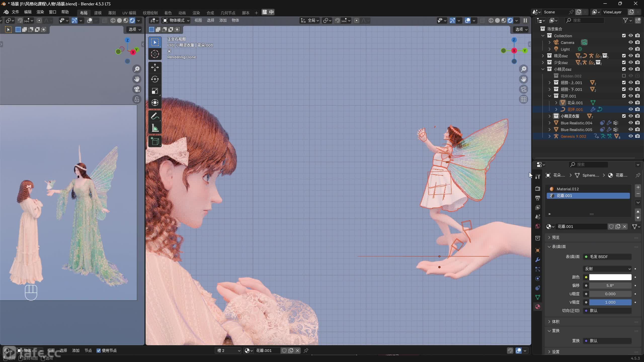Expand the 体积 panel section
This screenshot has height=362, width=644.
coord(555,322)
